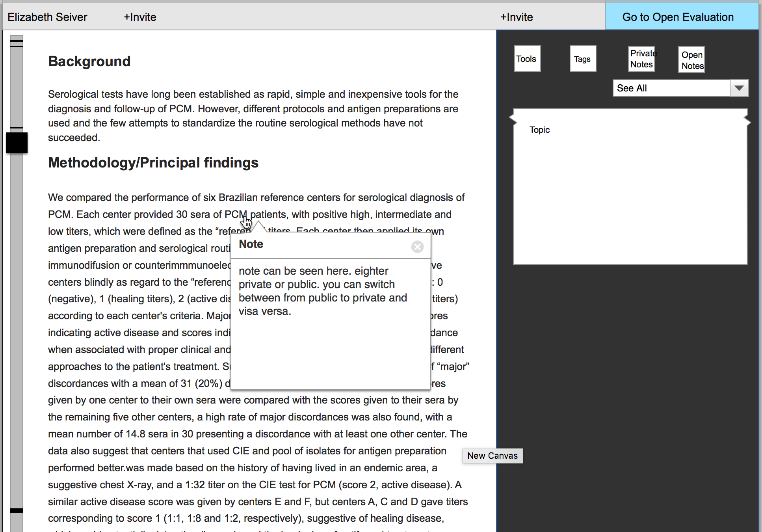Create a New Canvas
The image size is (762, 532).
[493, 456]
